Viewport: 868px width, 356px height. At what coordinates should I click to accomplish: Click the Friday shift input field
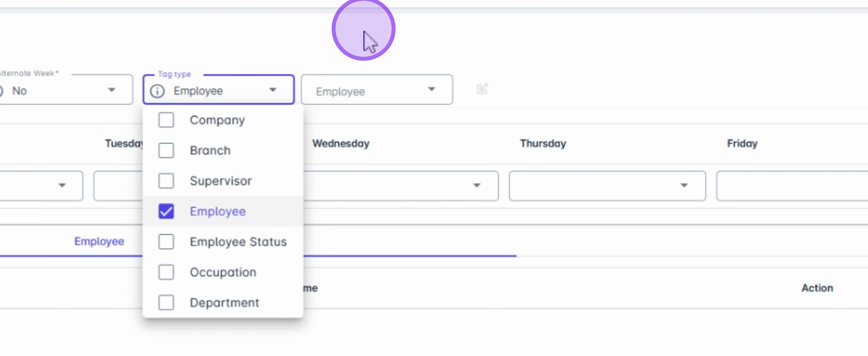[x=792, y=186]
